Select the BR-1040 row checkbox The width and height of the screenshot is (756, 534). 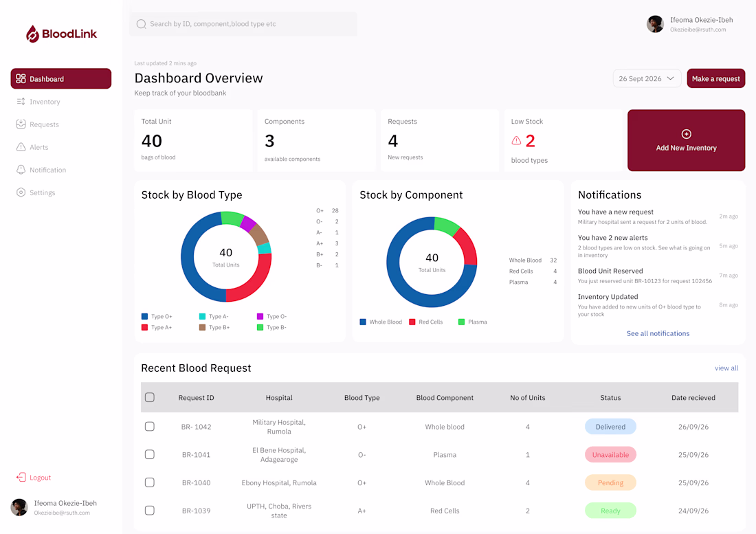click(x=150, y=482)
